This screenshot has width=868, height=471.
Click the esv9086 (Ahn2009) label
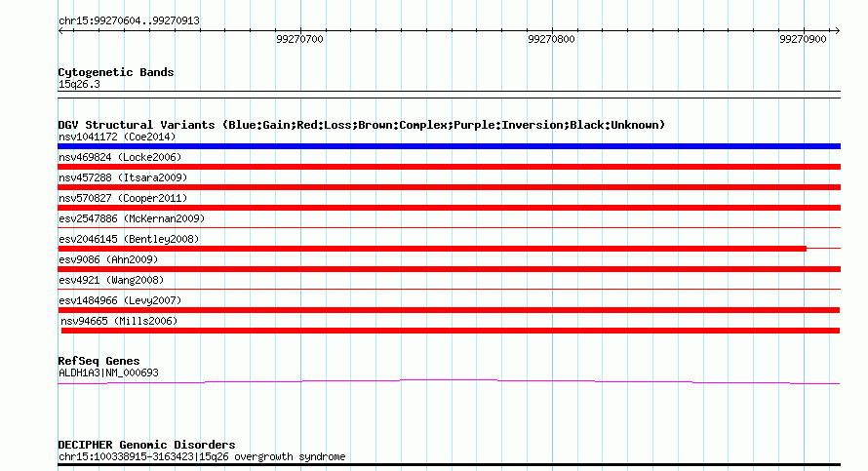[108, 259]
